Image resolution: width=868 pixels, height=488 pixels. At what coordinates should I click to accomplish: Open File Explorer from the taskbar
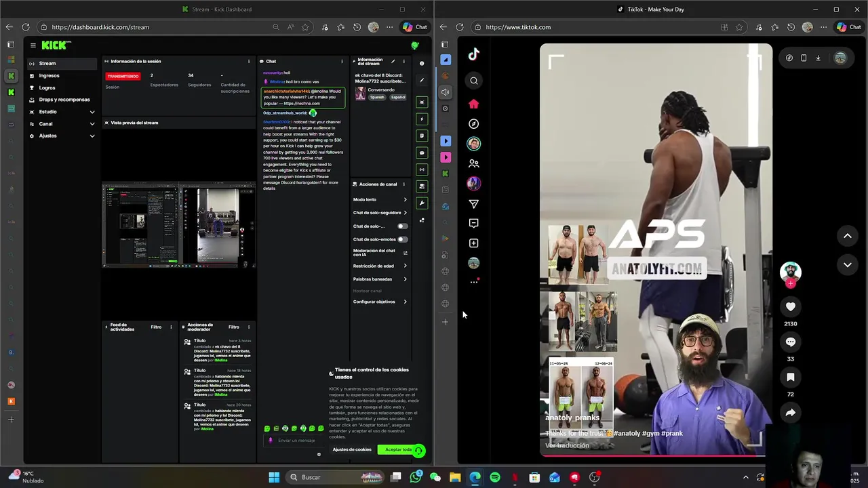pos(455,477)
